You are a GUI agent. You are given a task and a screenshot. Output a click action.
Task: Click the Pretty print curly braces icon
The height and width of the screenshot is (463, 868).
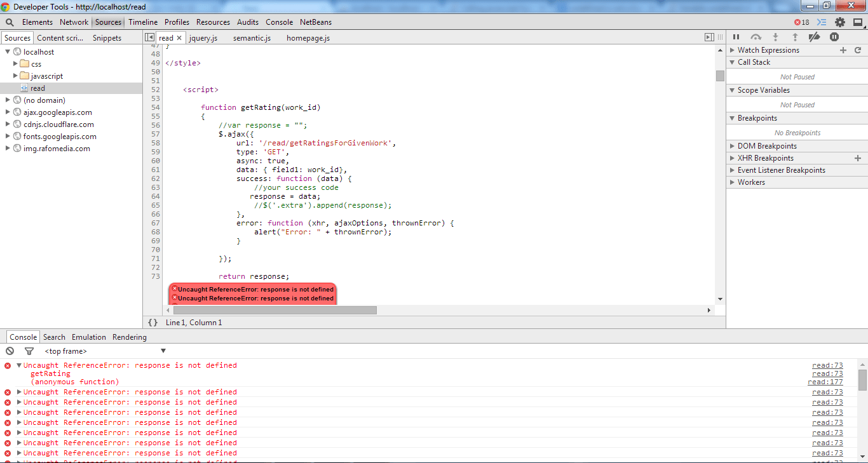(151, 322)
